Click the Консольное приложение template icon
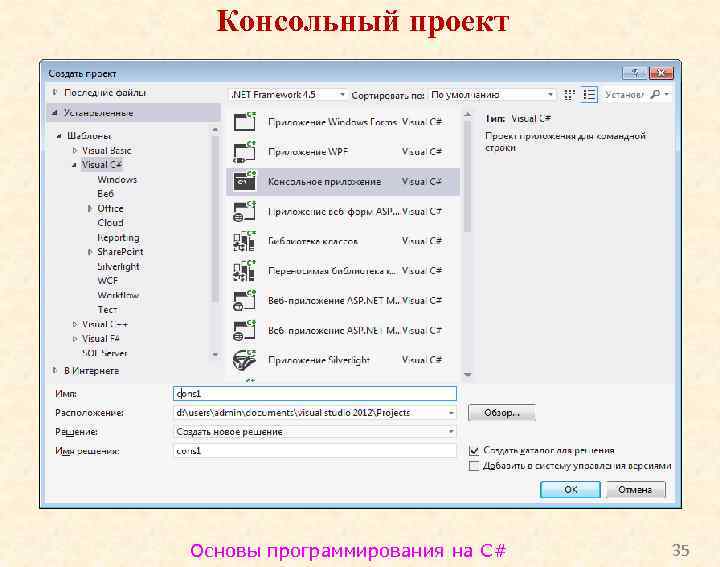The height and width of the screenshot is (567, 720). point(244,181)
